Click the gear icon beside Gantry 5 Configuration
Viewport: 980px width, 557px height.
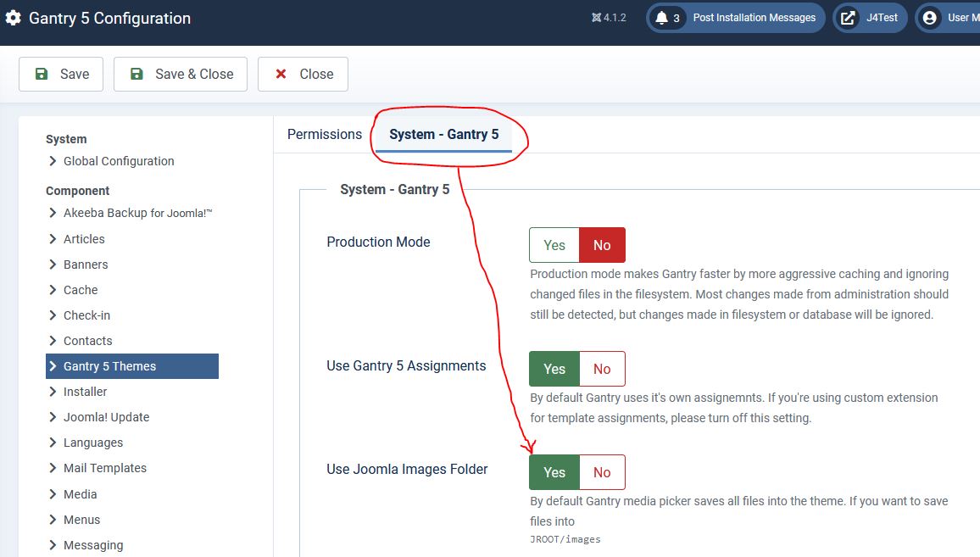pyautogui.click(x=14, y=17)
